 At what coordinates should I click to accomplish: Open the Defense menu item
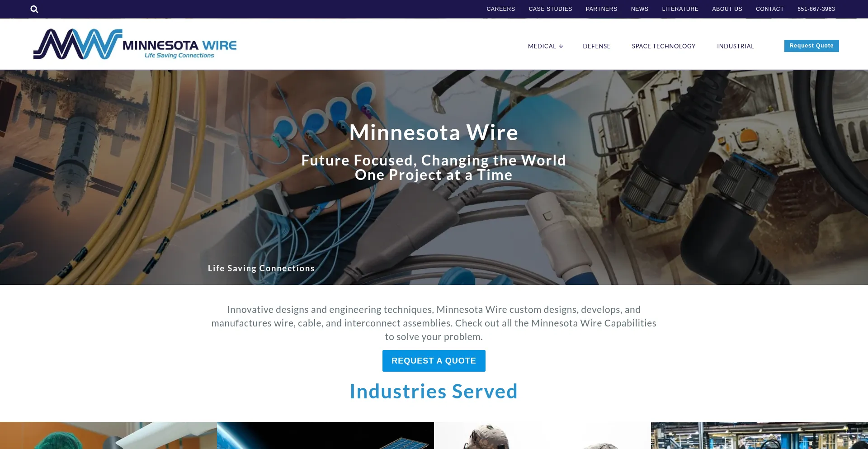pos(597,46)
